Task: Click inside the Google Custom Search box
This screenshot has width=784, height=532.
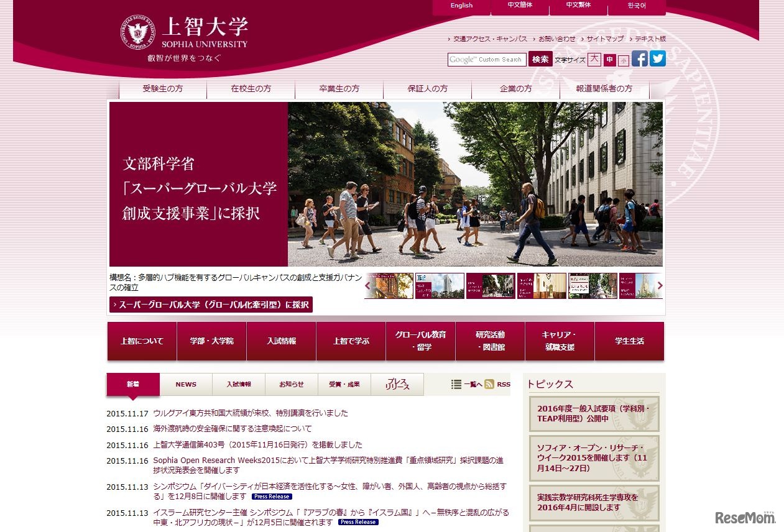Action: (486, 59)
